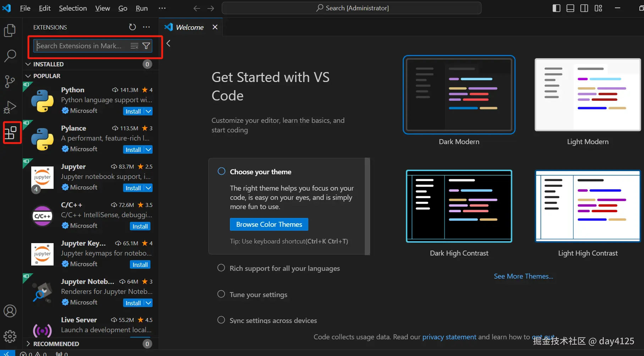The height and width of the screenshot is (356, 644).
Task: Click the Search [Administrator] command center
Action: (x=352, y=8)
